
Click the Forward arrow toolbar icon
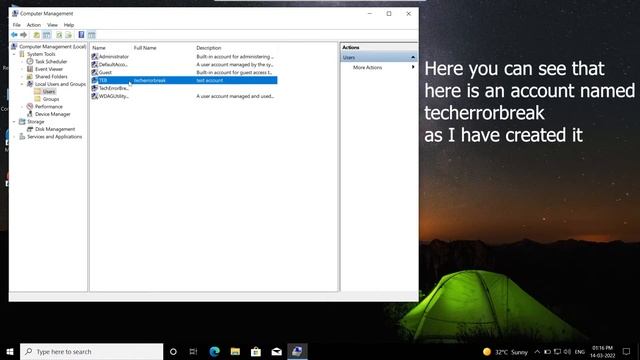[x=24, y=35]
